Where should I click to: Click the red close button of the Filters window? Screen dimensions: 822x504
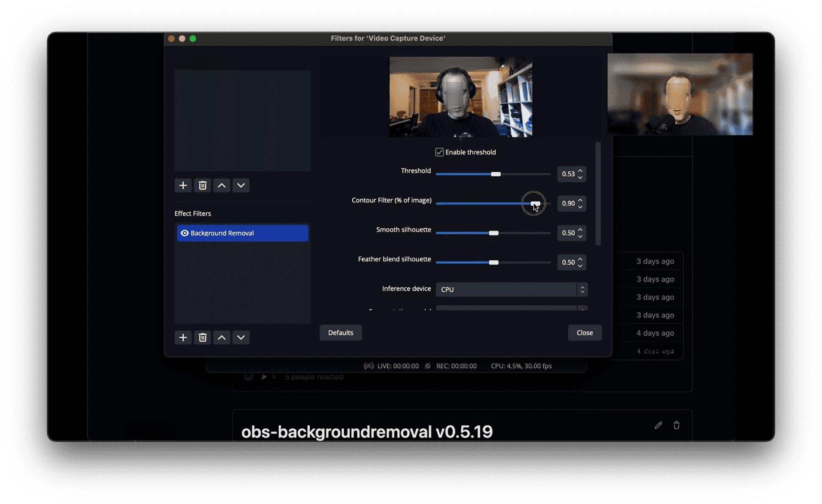point(171,38)
